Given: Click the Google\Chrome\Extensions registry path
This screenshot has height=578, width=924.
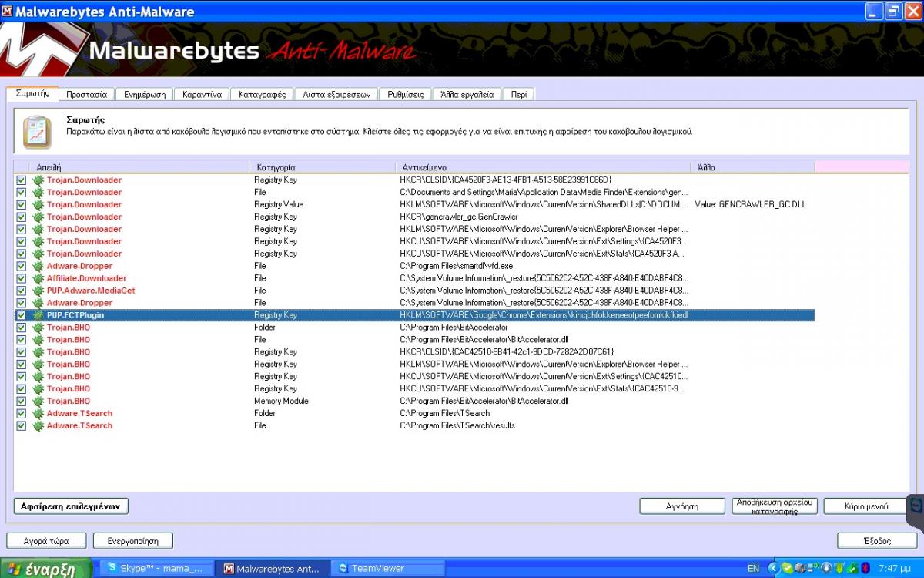Looking at the screenshot, I should click(x=544, y=315).
